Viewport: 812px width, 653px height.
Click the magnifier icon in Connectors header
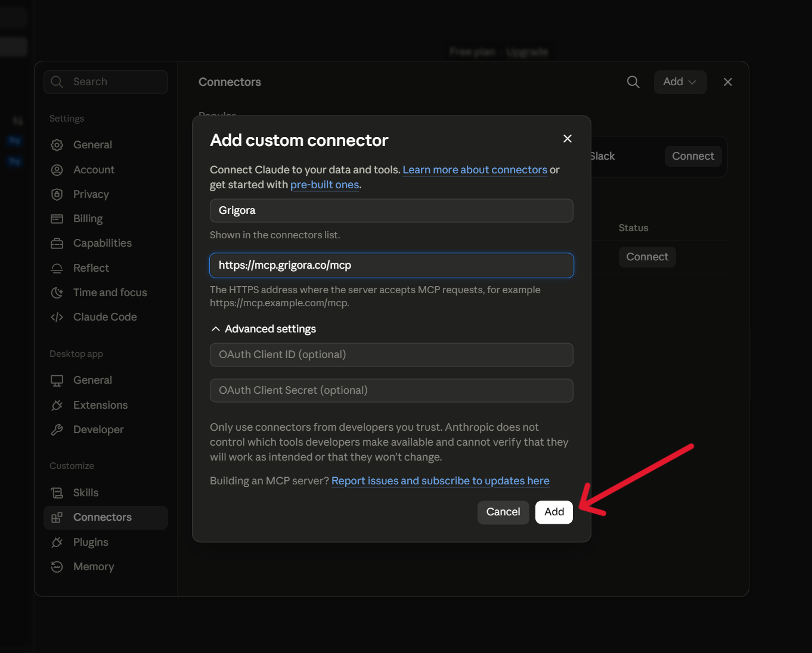click(x=633, y=82)
